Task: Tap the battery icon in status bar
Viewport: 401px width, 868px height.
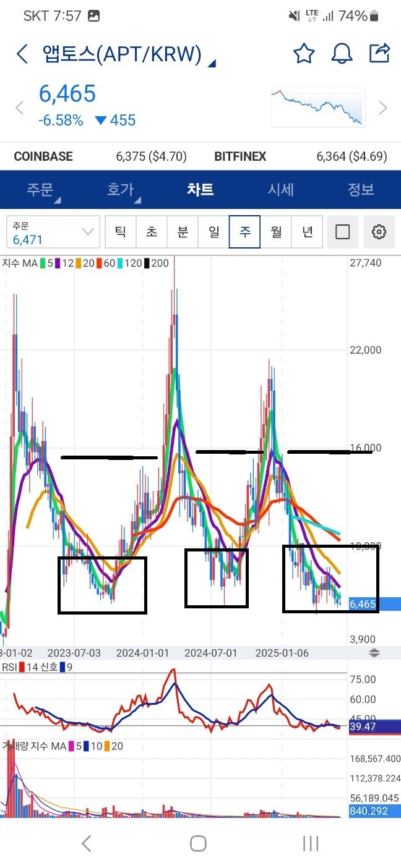Action: tap(374, 16)
